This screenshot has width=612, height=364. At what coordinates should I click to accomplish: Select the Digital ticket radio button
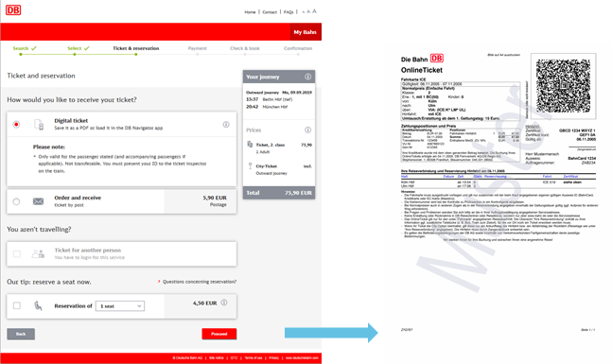pos(16,125)
